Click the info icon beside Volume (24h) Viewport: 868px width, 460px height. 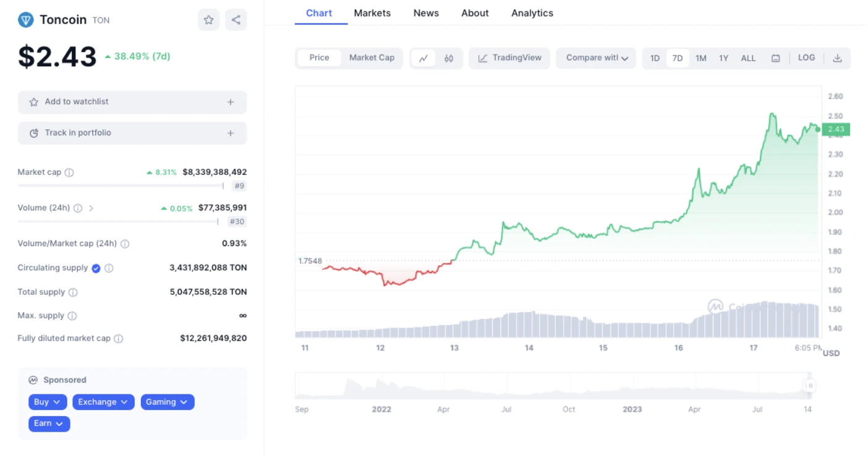[78, 208]
